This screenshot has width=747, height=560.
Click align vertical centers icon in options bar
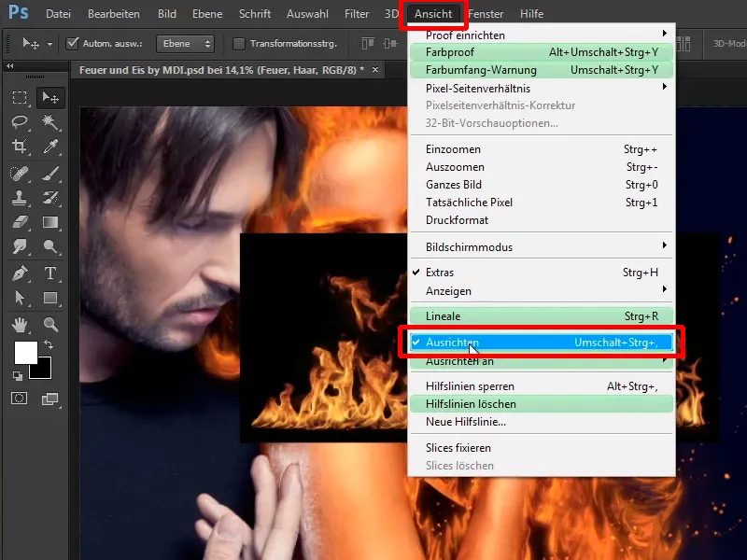tap(389, 44)
